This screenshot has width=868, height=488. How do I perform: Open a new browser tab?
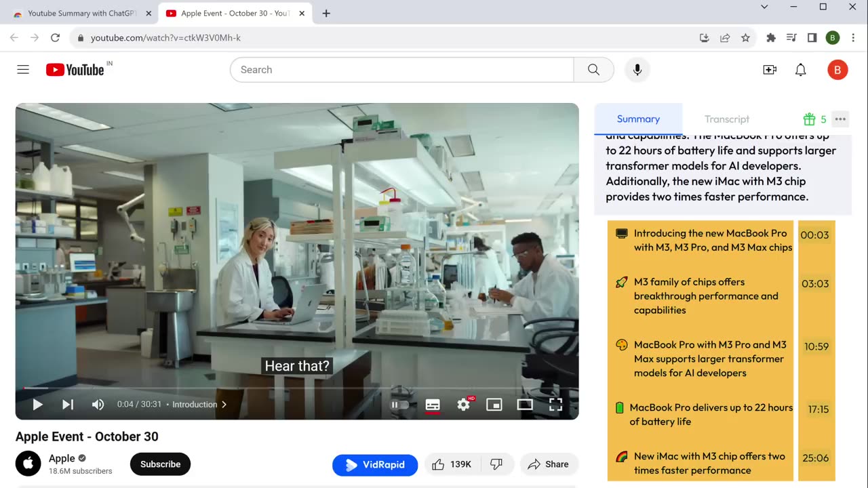pyautogui.click(x=326, y=14)
